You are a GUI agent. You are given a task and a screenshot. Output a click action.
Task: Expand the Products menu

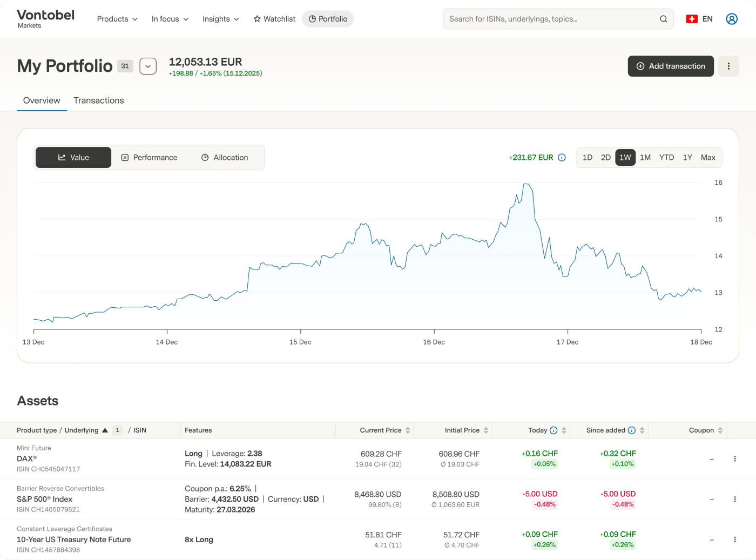[117, 19]
